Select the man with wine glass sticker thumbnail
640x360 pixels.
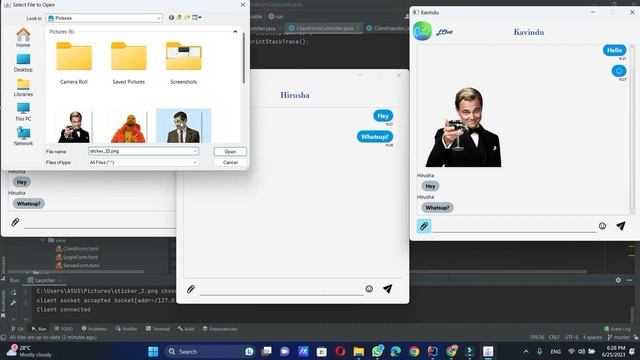74,127
